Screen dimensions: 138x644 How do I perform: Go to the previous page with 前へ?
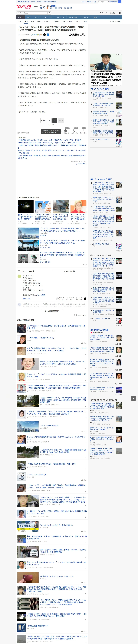pyautogui.click(x=44, y=121)
